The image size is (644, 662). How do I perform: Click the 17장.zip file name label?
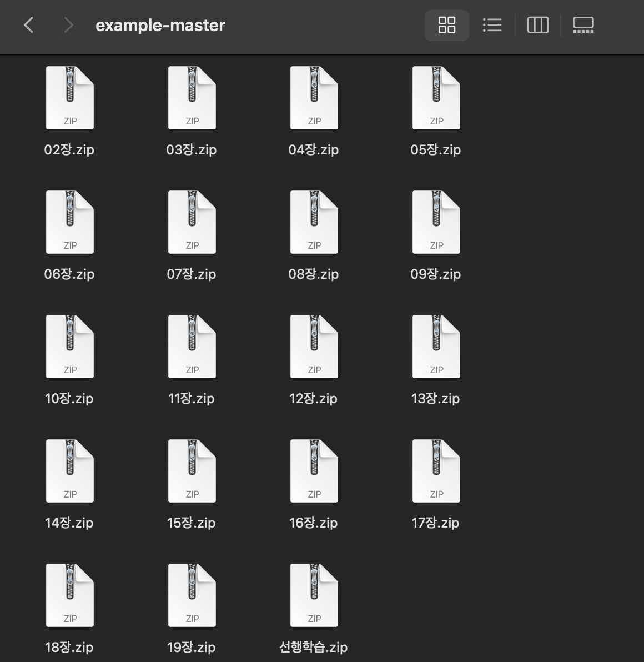click(436, 523)
